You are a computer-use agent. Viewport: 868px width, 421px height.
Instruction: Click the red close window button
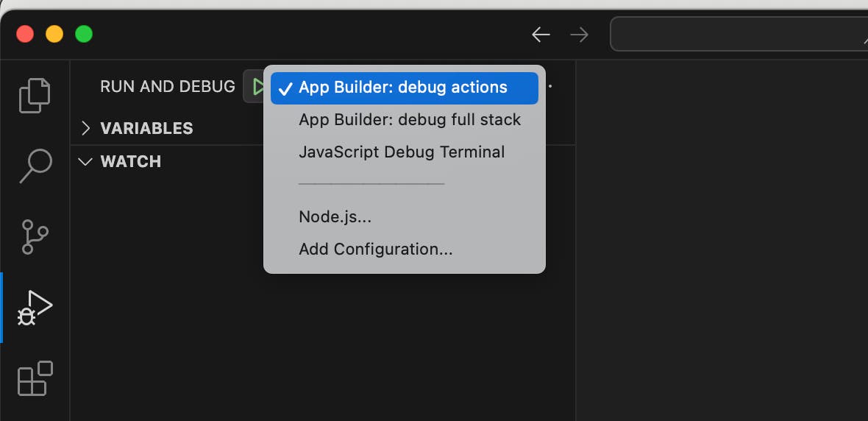(x=25, y=35)
